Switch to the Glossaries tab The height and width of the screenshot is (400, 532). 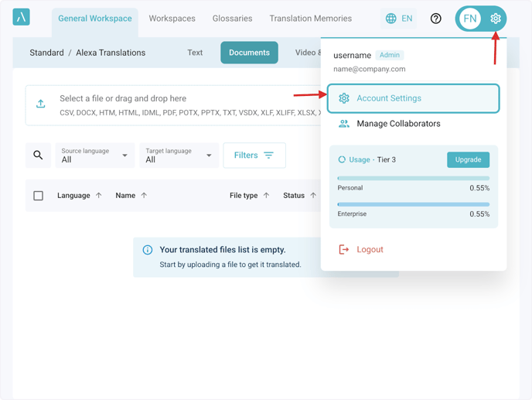pyautogui.click(x=232, y=19)
